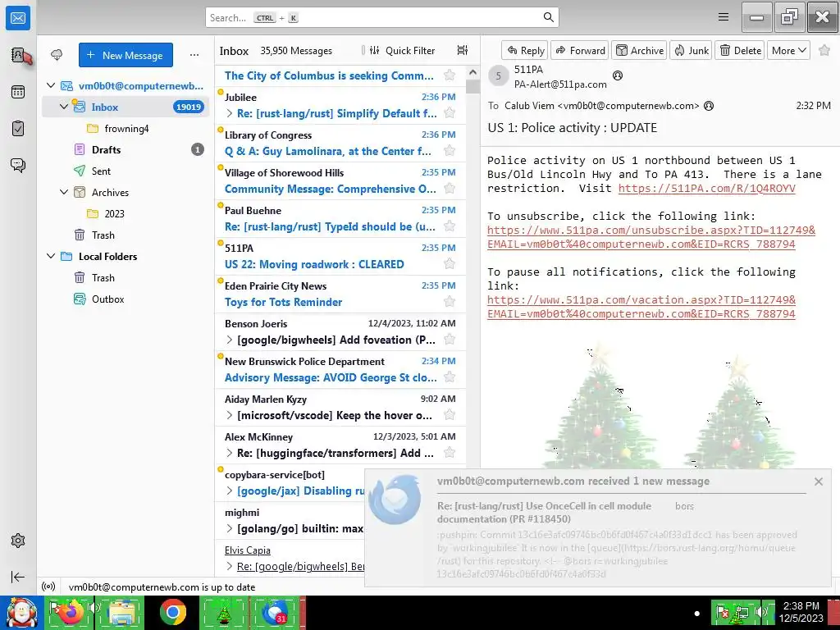Open the Calub Viem recipient contact icon

[x=709, y=106]
